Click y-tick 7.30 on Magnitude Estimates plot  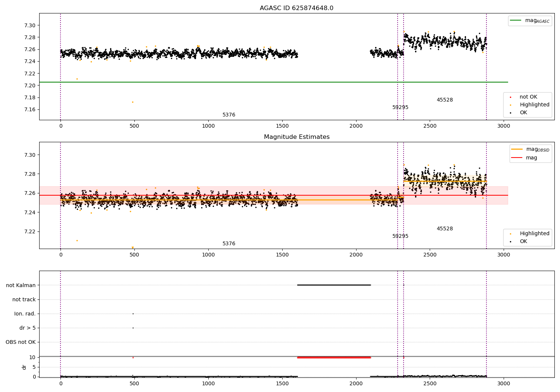(30, 155)
